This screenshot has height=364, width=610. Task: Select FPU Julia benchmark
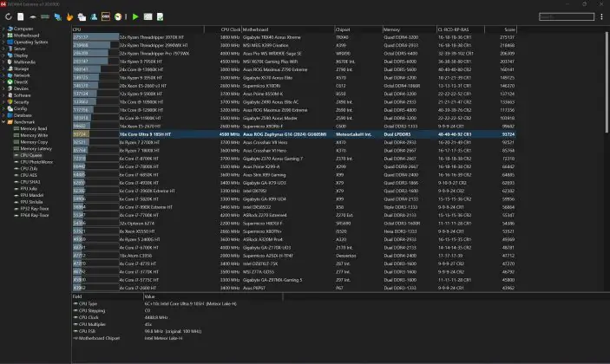point(29,188)
